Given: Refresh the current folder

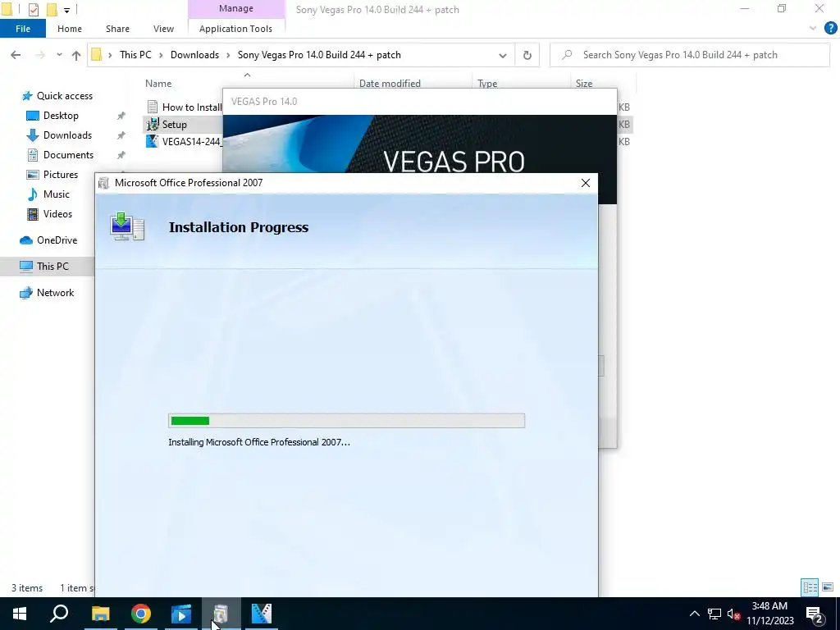Looking at the screenshot, I should (527, 55).
